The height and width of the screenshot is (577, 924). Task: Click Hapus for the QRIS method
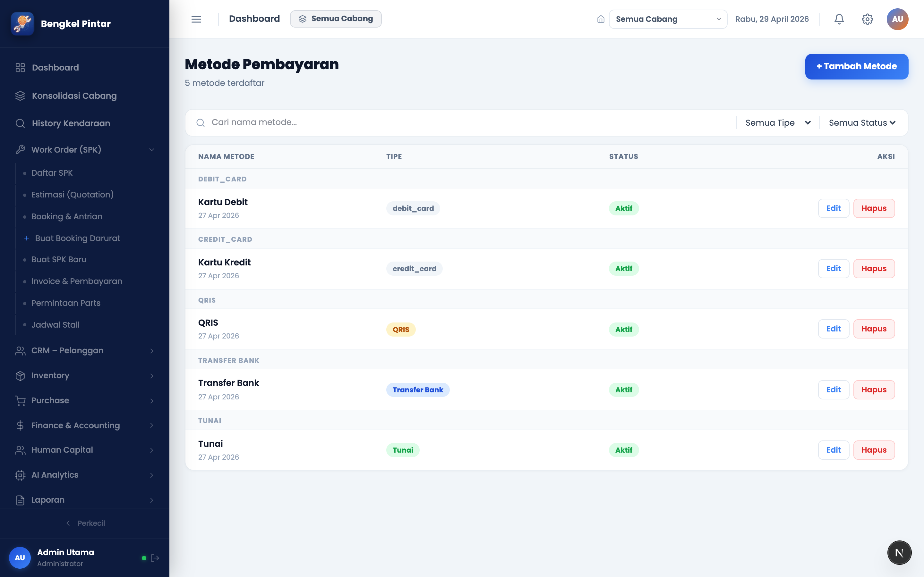point(874,329)
